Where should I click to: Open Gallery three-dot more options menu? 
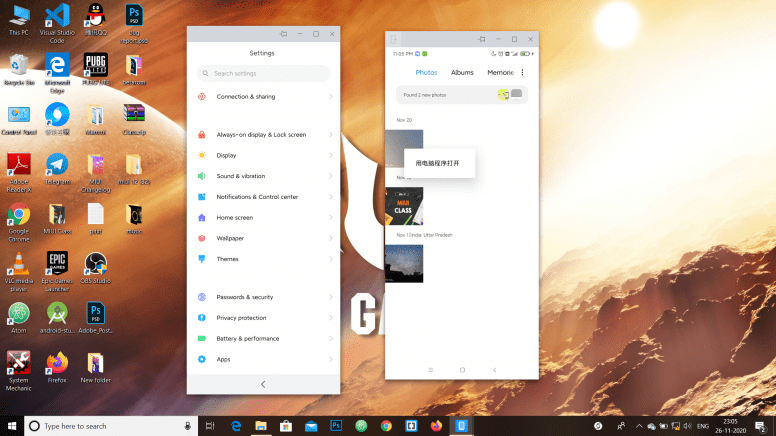(x=522, y=72)
